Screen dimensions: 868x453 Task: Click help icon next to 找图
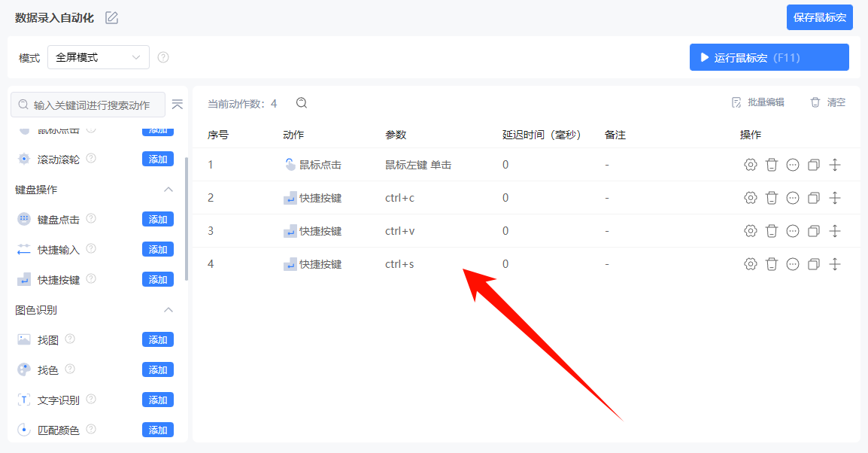tap(70, 339)
